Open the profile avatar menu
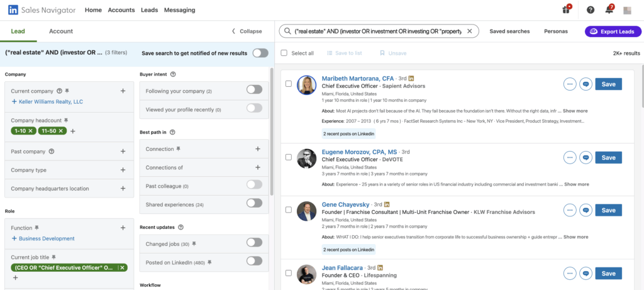 [x=627, y=10]
